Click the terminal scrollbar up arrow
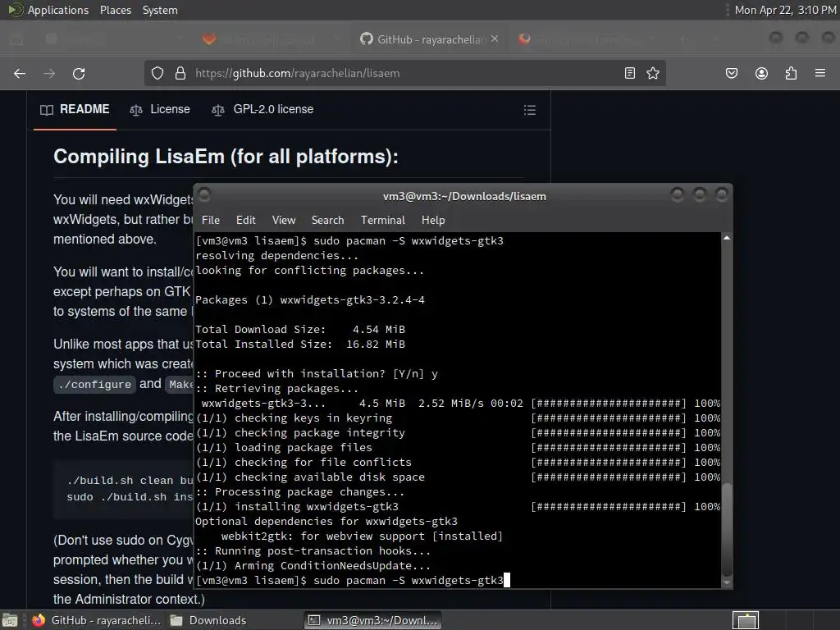The image size is (840, 630). 727,237
